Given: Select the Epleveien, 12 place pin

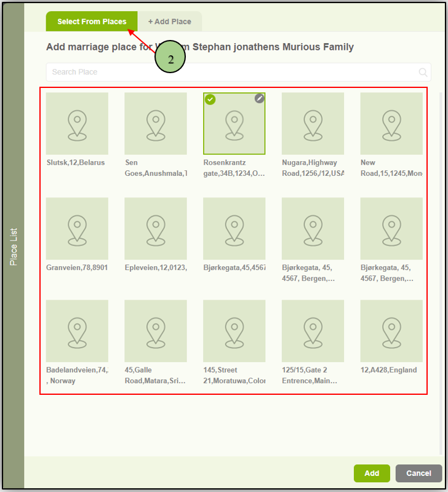Looking at the screenshot, I should [x=156, y=228].
